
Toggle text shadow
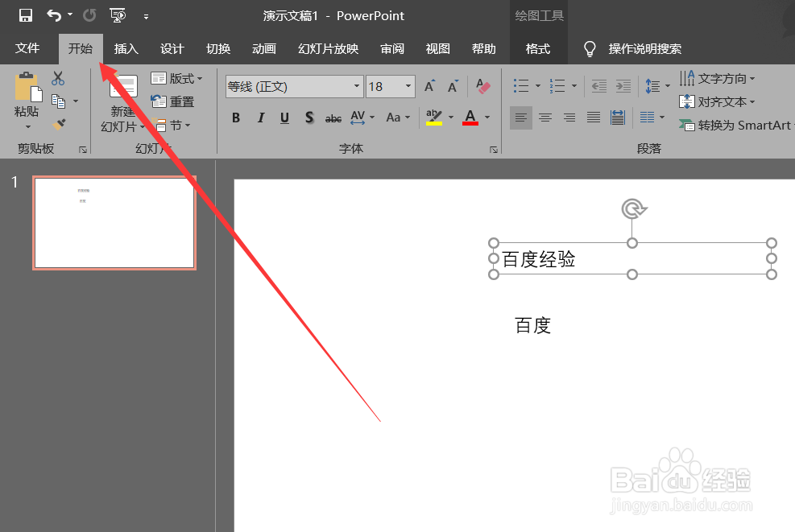[309, 118]
